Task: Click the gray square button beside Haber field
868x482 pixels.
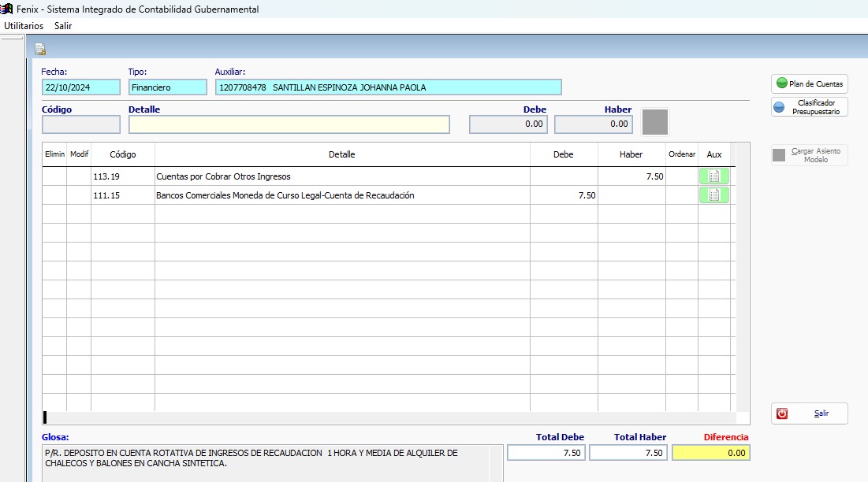Action: pos(655,122)
